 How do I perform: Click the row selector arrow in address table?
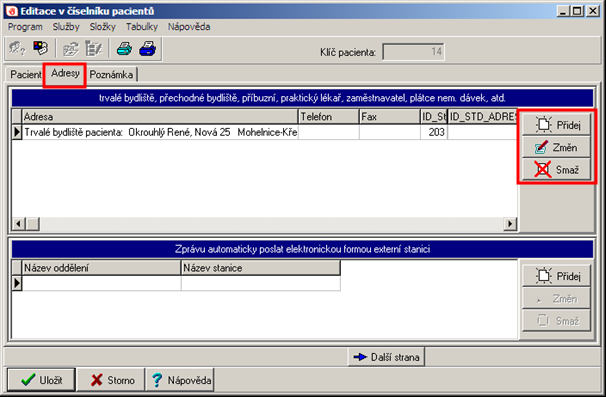click(x=17, y=132)
